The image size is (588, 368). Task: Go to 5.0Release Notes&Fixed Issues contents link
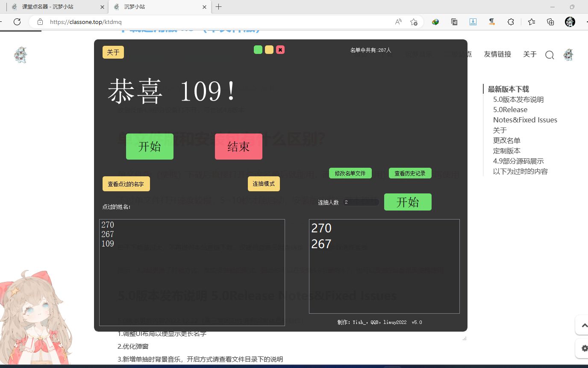(525, 115)
